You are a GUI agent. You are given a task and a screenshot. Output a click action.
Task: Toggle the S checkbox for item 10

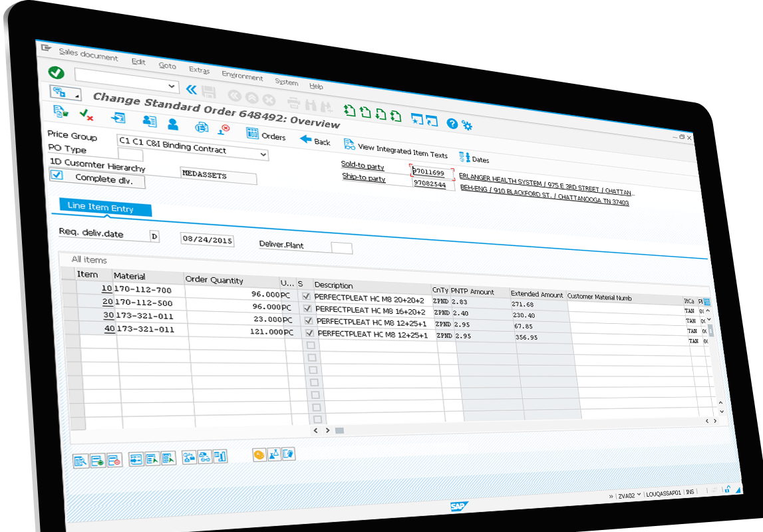click(306, 296)
